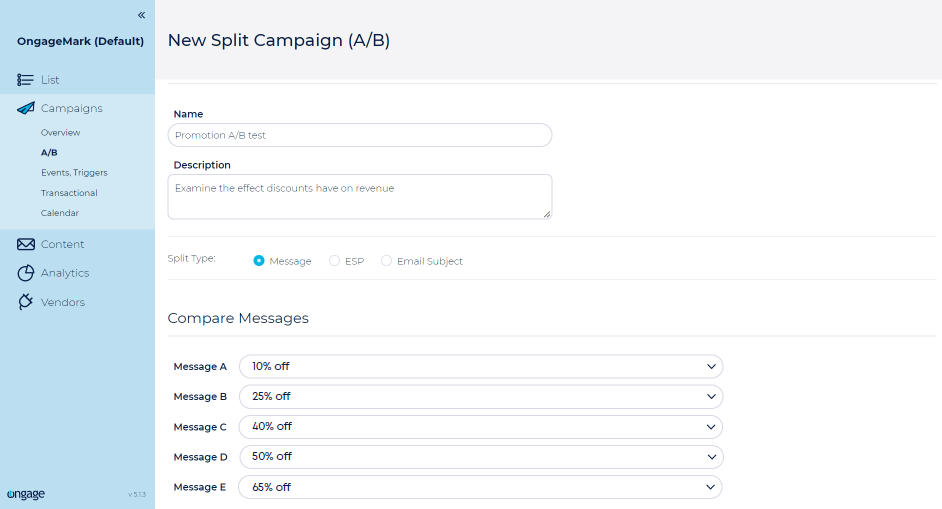Open the campaigns Calendar link
Image resolution: width=942 pixels, height=509 pixels.
[x=60, y=213]
